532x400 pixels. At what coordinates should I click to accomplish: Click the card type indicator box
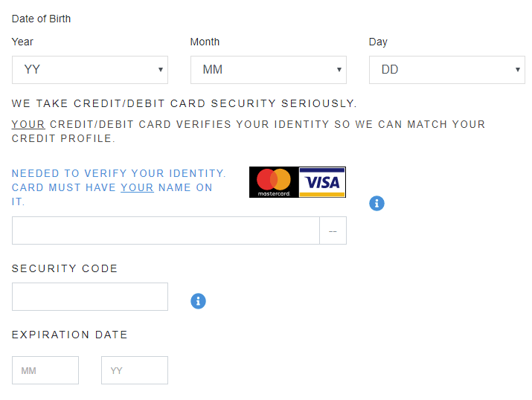point(333,230)
